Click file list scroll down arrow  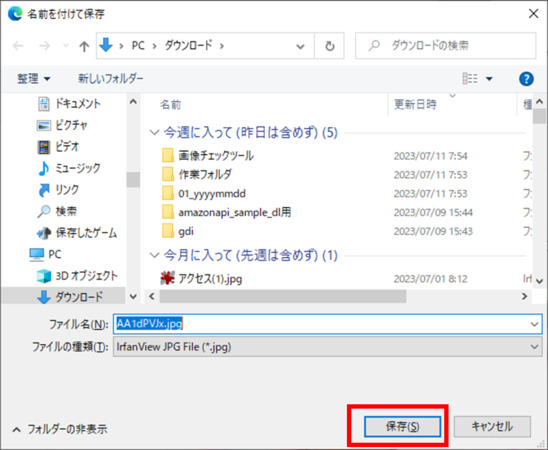coord(539,281)
